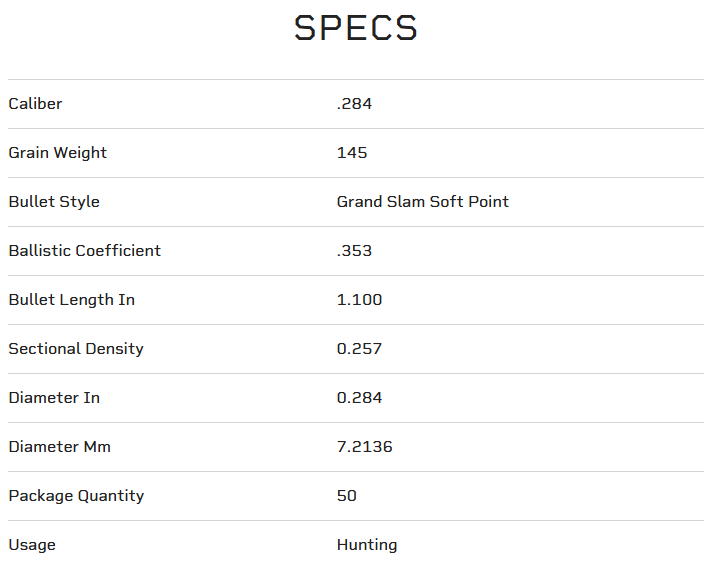Click the Sectional Density label
This screenshot has height=565, width=709.
(76, 349)
